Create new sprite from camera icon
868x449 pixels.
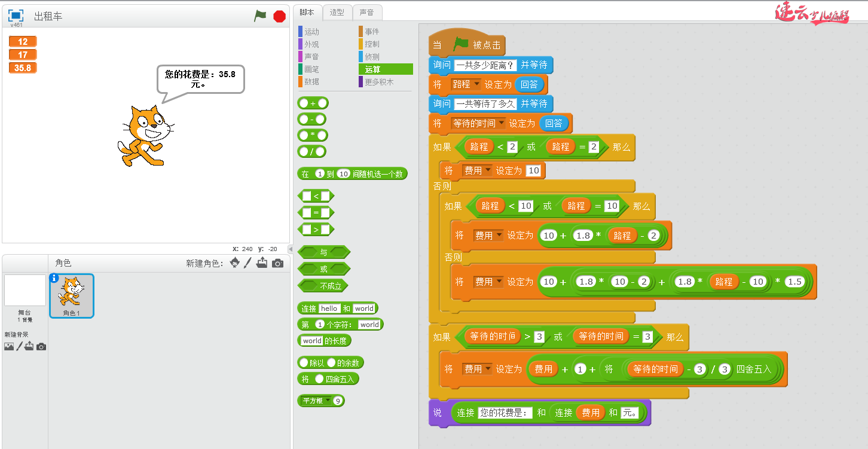(x=277, y=263)
